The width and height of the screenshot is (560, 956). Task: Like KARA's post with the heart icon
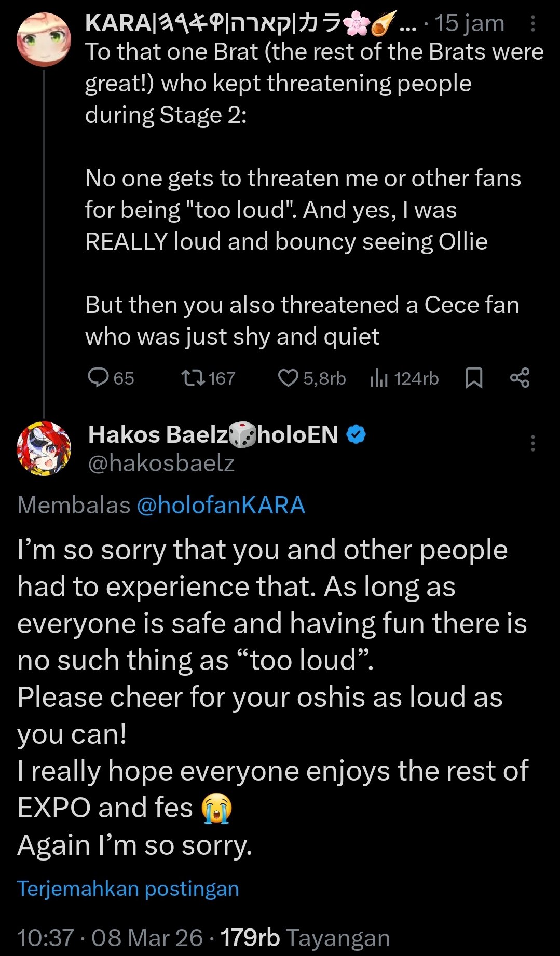coord(288,378)
